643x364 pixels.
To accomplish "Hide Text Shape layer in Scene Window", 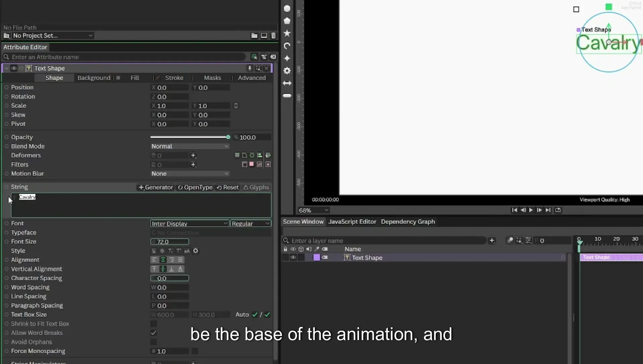I will 293,258.
